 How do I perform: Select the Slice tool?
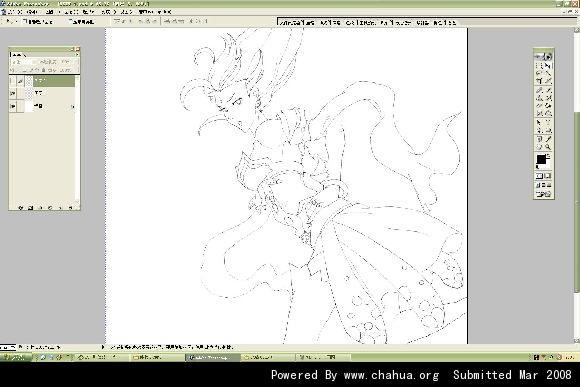[548, 81]
